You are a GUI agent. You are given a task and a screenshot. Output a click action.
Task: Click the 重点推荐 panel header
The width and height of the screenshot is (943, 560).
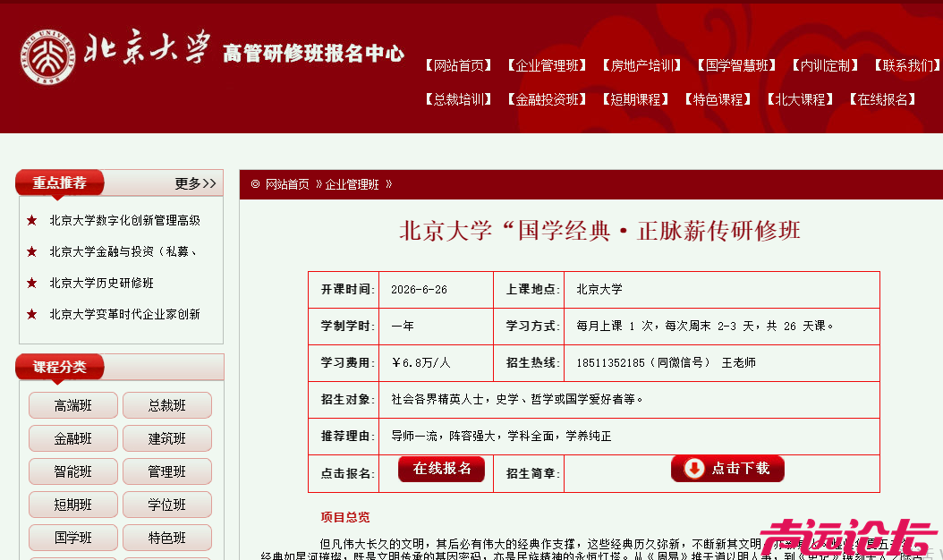click(60, 182)
